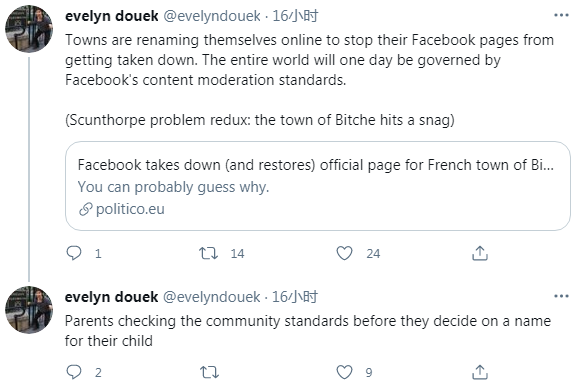582x385 pixels.
Task: Share the first tweet via share icon
Action: click(480, 253)
